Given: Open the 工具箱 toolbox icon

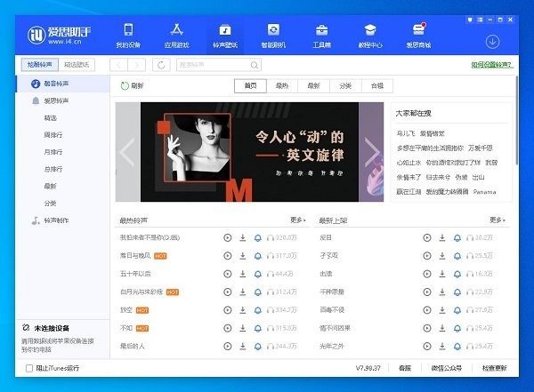Looking at the screenshot, I should pos(321,35).
